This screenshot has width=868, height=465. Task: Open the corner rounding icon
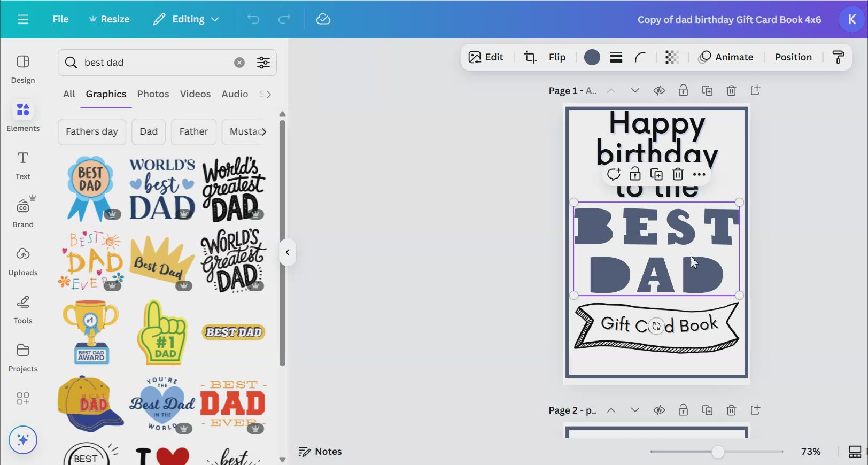640,57
